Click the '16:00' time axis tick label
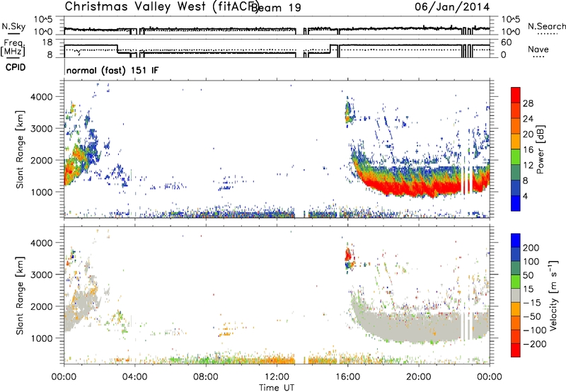The height and width of the screenshot is (392, 566). [x=347, y=377]
